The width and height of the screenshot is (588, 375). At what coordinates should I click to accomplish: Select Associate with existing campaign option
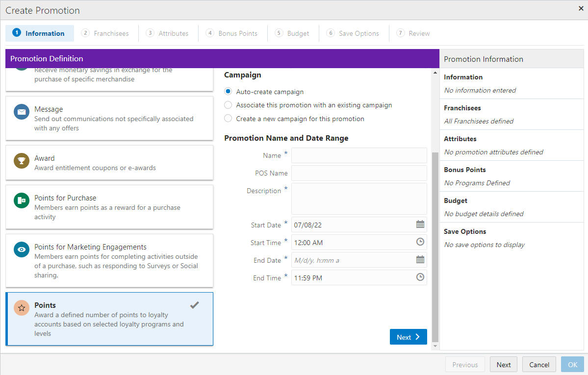tap(228, 105)
